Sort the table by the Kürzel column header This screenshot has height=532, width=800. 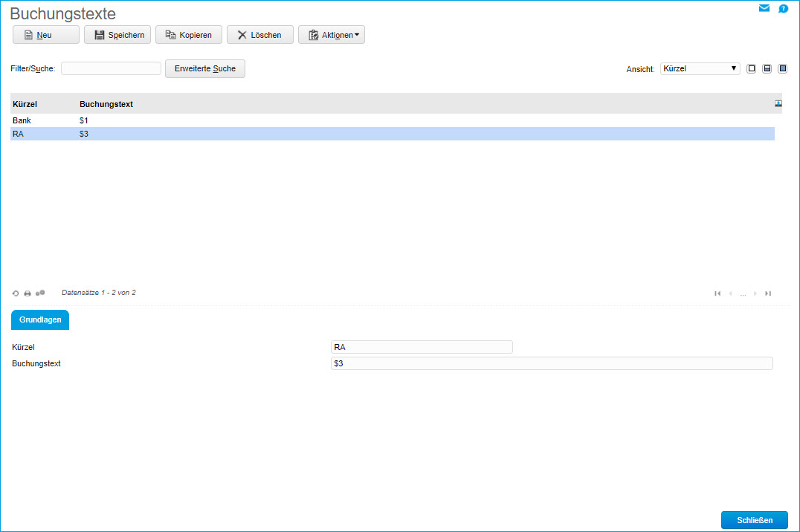[25, 104]
